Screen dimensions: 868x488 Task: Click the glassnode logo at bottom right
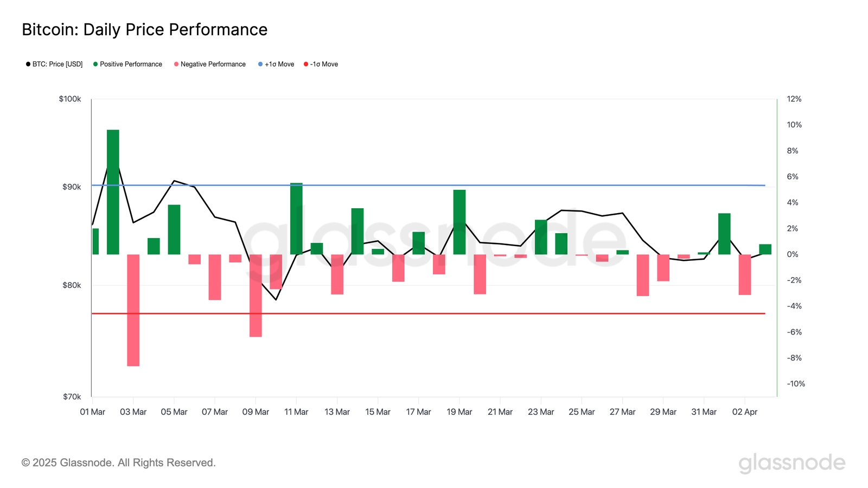(x=792, y=463)
